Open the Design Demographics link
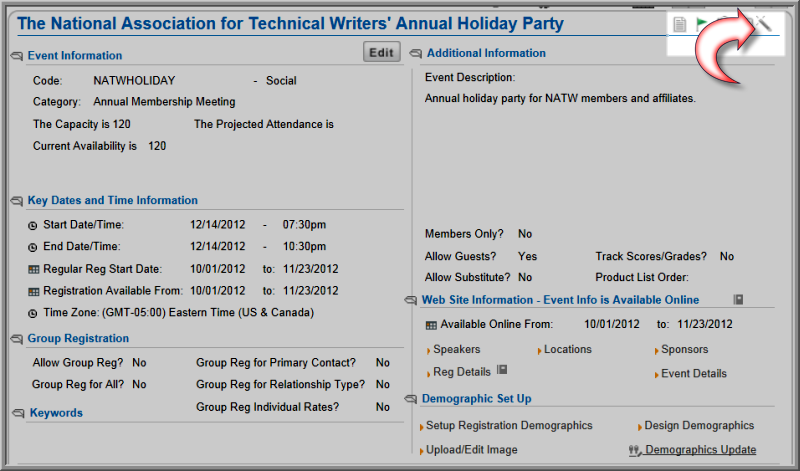Screen dimensions: 800x471 pos(699,426)
